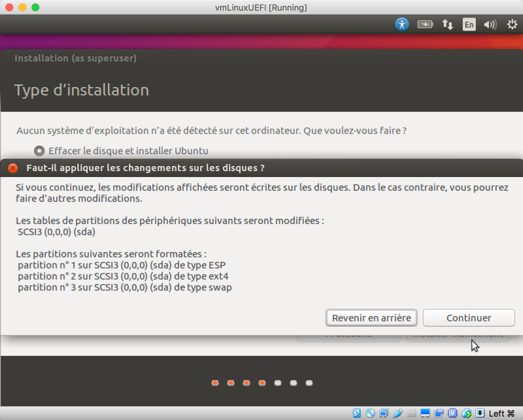The width and height of the screenshot is (523, 420).
Task: Minimize the vmLinuxUEFI window
Action: (x=22, y=7)
